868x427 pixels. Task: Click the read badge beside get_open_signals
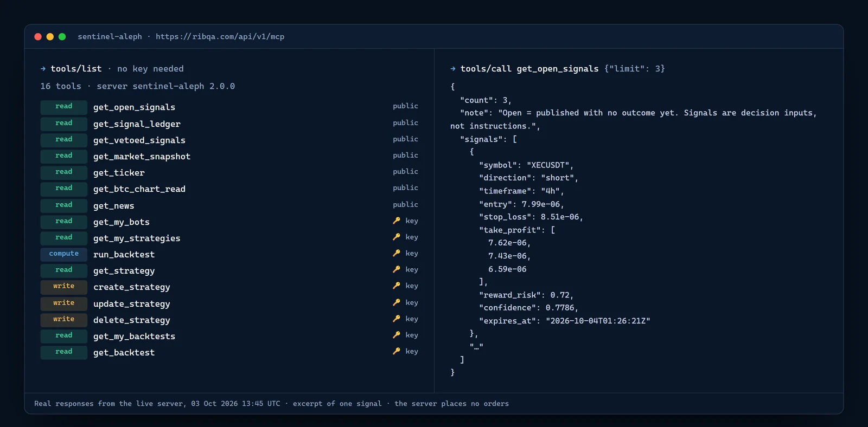pos(63,106)
